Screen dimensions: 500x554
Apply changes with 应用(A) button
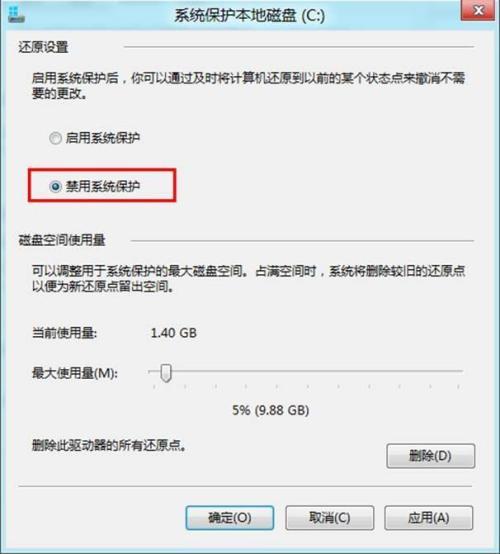coord(429,518)
